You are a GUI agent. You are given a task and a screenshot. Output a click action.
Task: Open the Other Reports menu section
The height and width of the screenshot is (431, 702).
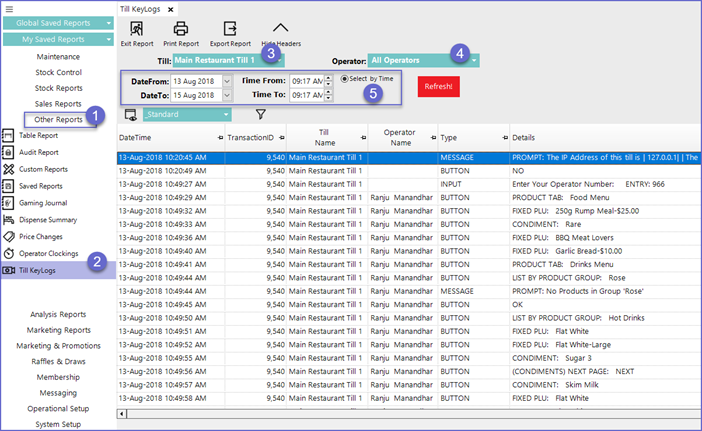click(59, 119)
